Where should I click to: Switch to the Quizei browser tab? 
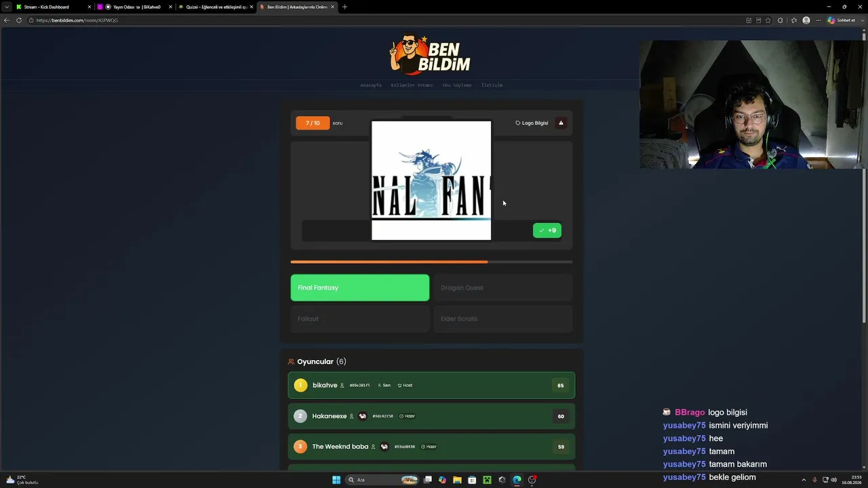click(214, 7)
